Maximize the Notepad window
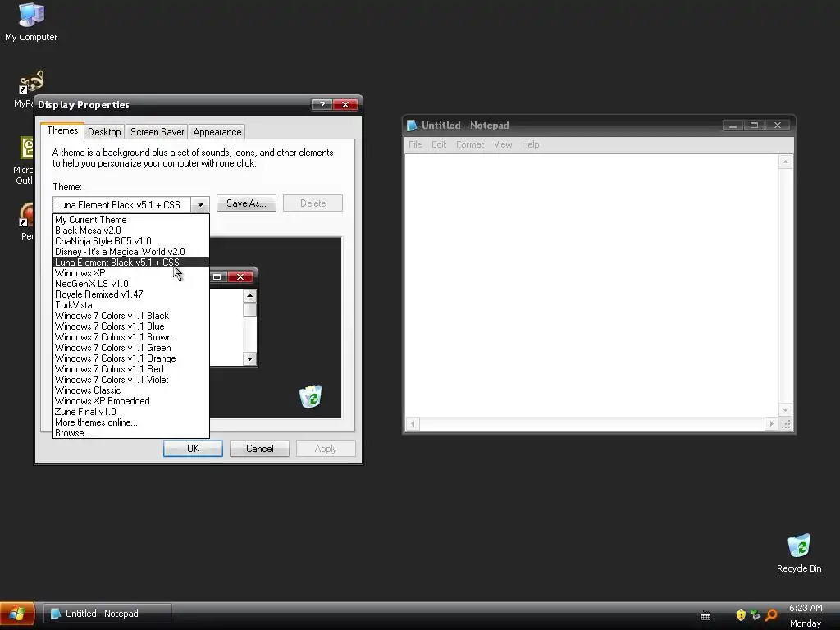Viewport: 840px width, 630px height. [754, 126]
